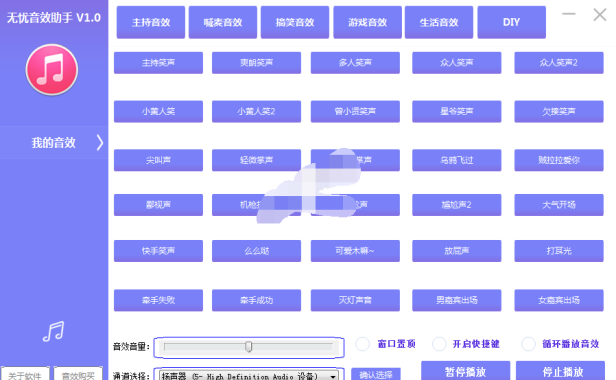
Task: Click the 小黄人笑2 sound button
Action: 257,111
